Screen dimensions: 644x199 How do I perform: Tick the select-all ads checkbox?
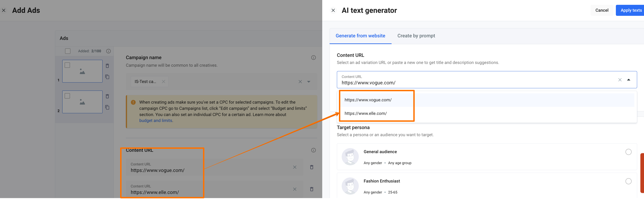click(x=68, y=51)
